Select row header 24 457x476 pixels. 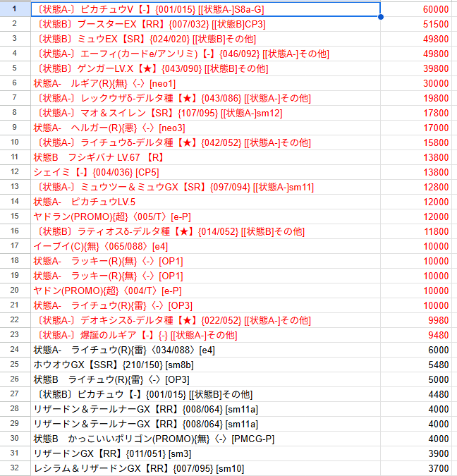[x=14, y=350]
